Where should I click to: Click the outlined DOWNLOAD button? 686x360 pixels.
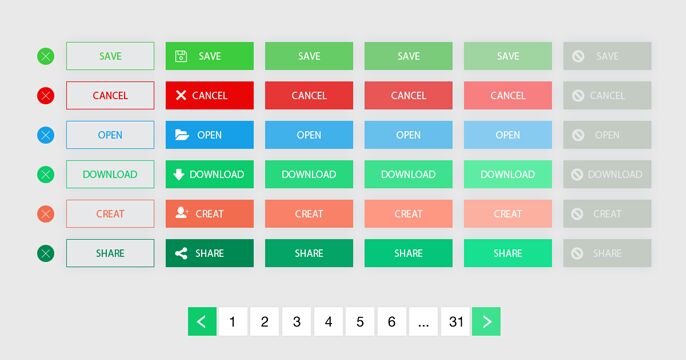[110, 174]
